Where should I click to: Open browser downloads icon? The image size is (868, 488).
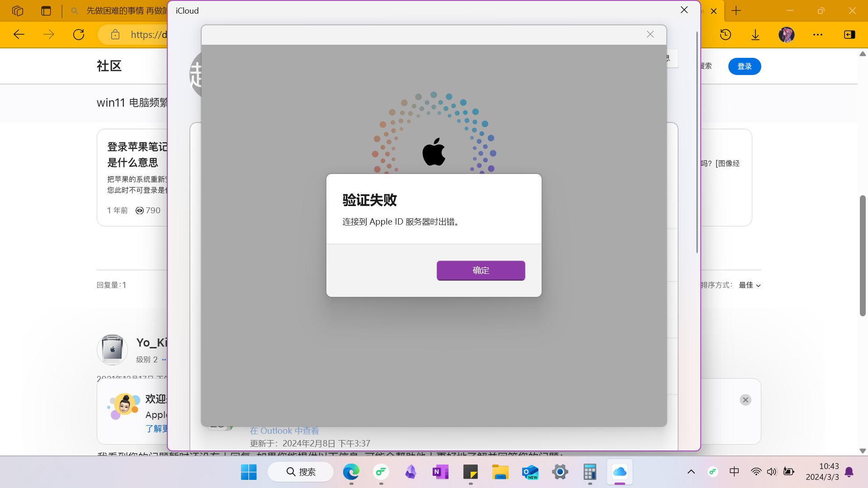coord(755,34)
